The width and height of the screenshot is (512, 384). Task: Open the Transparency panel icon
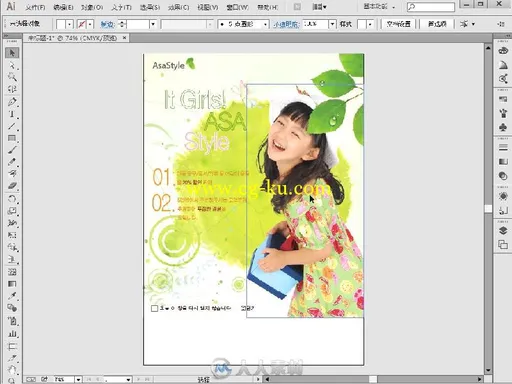point(503,176)
